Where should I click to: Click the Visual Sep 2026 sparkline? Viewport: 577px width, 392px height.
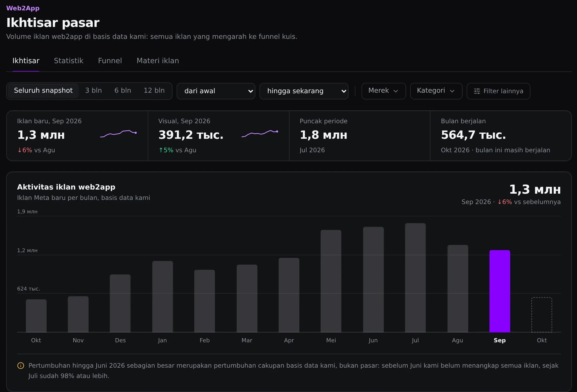point(260,134)
